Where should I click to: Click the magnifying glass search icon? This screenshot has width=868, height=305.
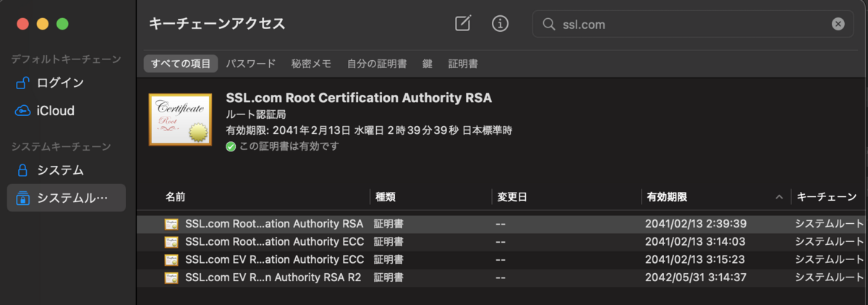pos(549,24)
